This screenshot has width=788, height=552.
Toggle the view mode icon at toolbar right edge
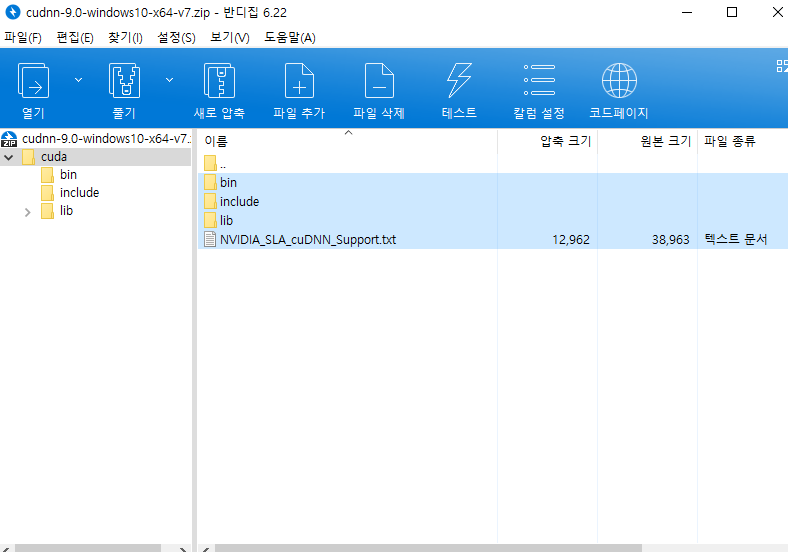pyautogui.click(x=782, y=66)
